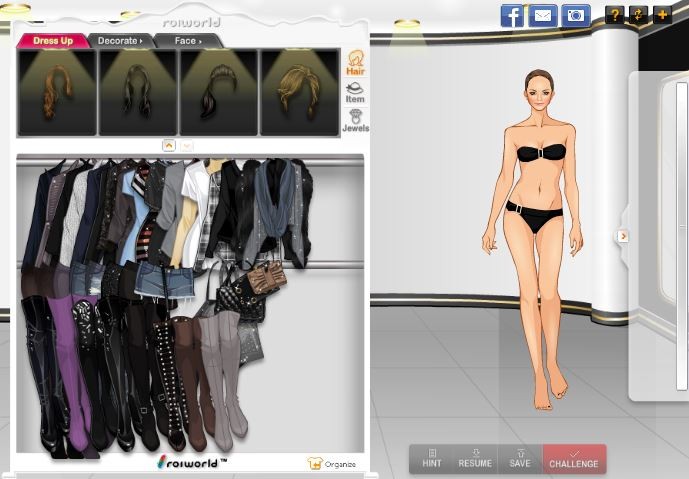
Task: Open the Decorate tab
Action: pyautogui.click(x=120, y=41)
